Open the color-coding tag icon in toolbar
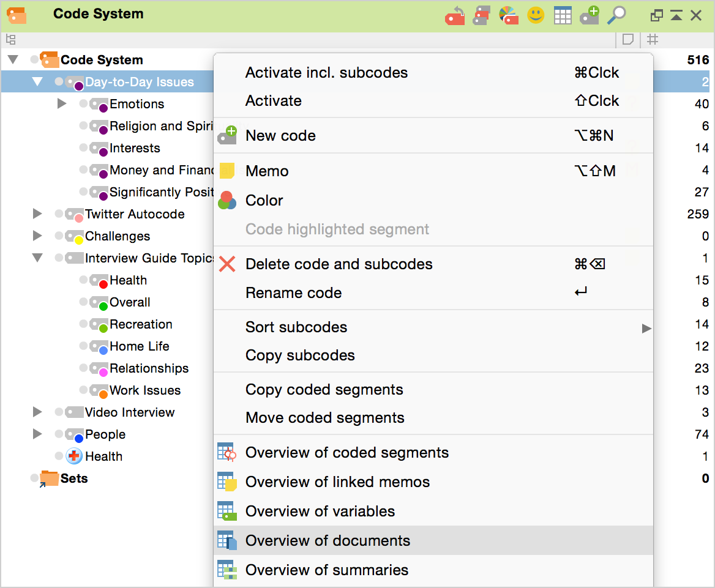This screenshot has height=588, width=715. [509, 16]
